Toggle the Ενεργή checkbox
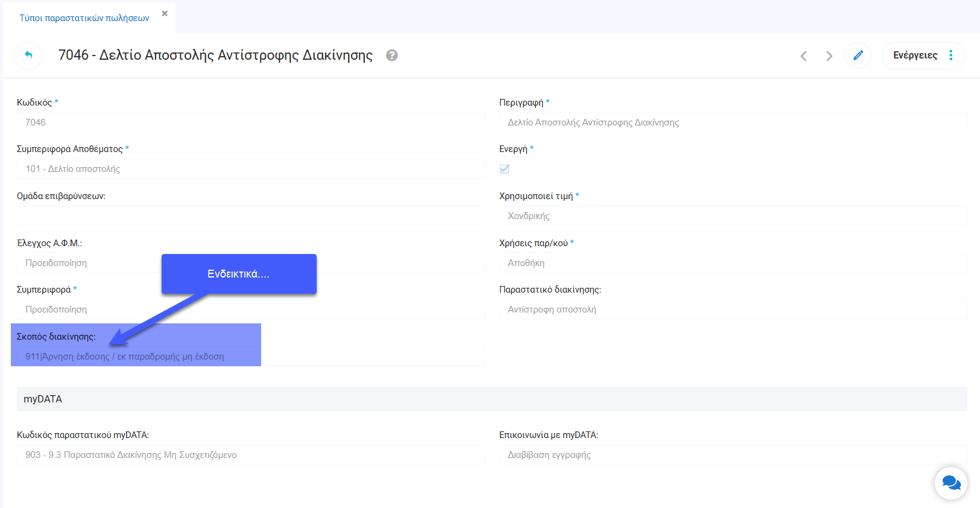Image resolution: width=980 pixels, height=508 pixels. tap(505, 169)
